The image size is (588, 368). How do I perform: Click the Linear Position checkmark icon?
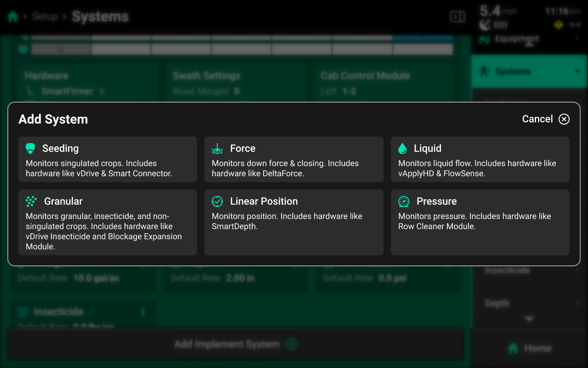[x=217, y=201]
